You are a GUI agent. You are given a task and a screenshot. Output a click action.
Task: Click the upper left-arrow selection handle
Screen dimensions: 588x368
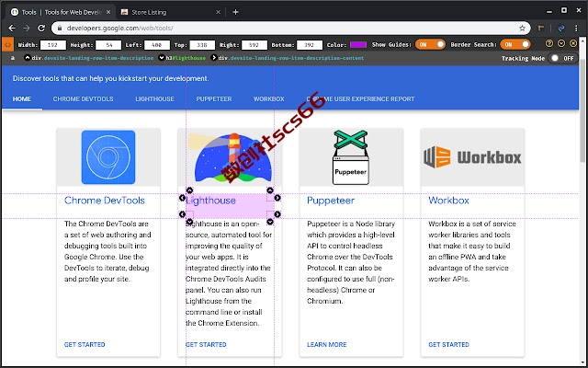pyautogui.click(x=182, y=198)
